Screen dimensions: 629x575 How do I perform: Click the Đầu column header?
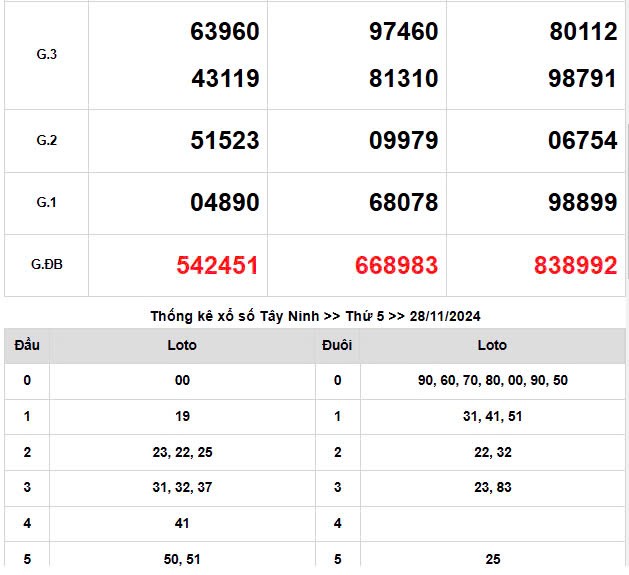pos(27,345)
